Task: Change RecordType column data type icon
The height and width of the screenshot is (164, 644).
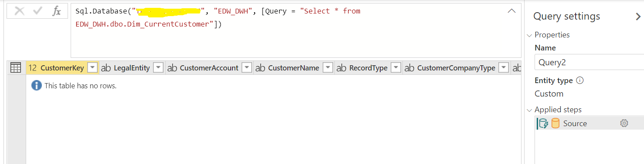Action: [341, 68]
